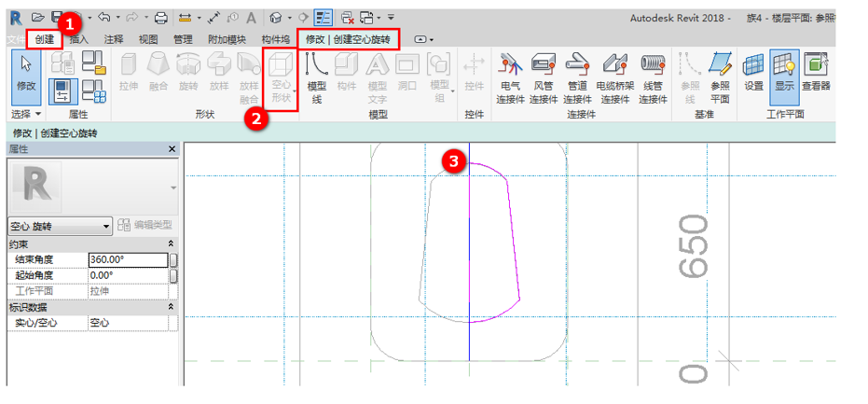Open the 模型组 model group dropdown

pyautogui.click(x=439, y=77)
